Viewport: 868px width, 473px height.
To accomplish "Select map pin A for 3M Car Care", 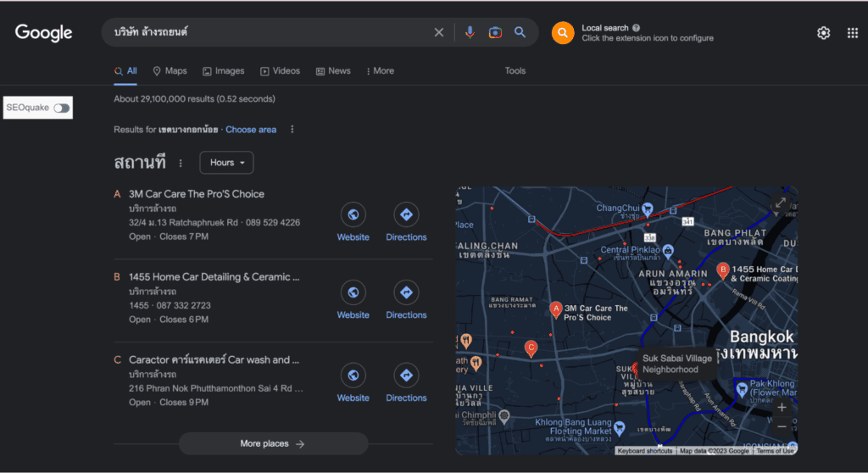I will point(556,310).
